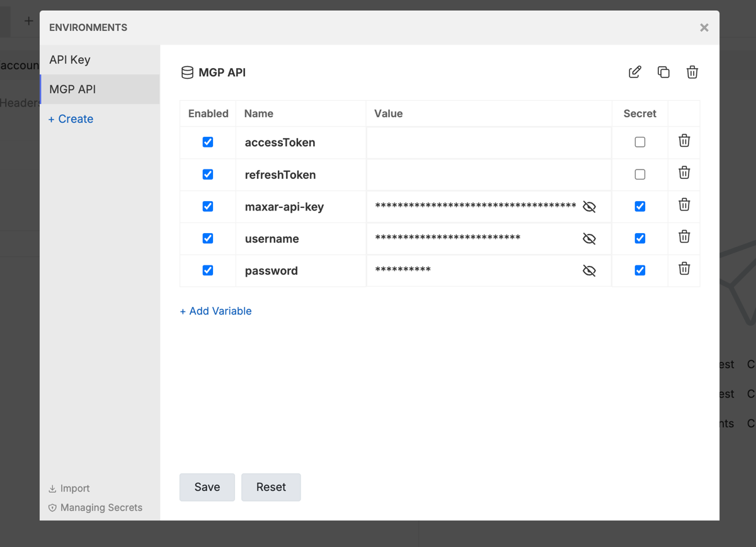The height and width of the screenshot is (547, 756).
Task: Uncheck Secret for password
Action: click(640, 270)
